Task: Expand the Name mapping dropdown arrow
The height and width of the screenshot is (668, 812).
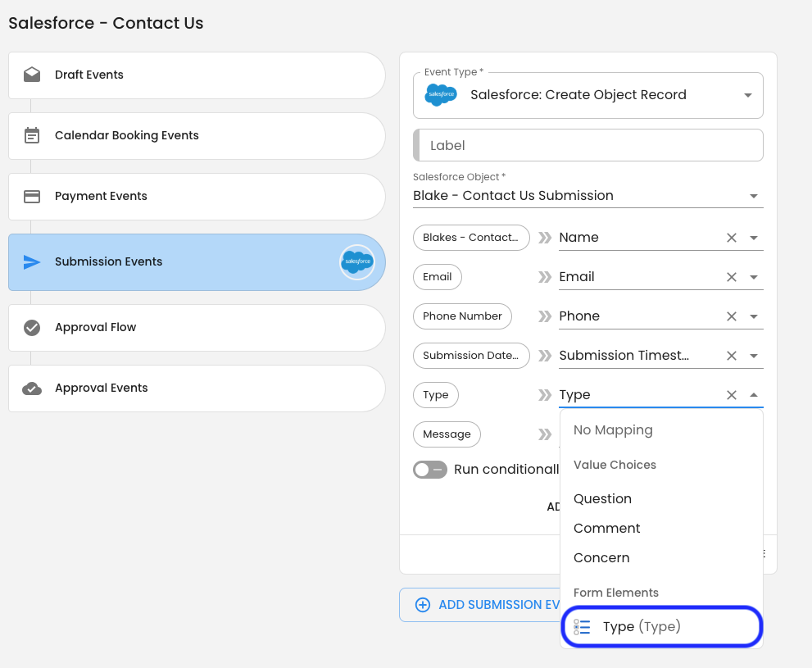Action: (x=754, y=238)
